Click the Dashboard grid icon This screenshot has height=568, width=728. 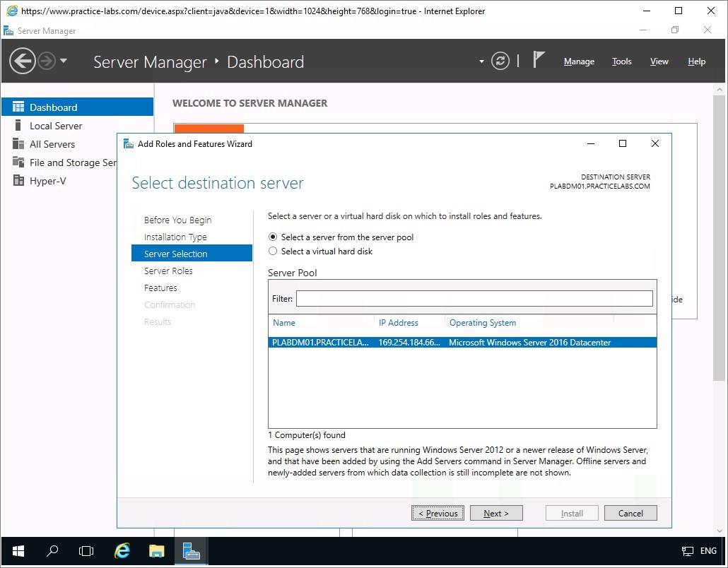tap(18, 107)
